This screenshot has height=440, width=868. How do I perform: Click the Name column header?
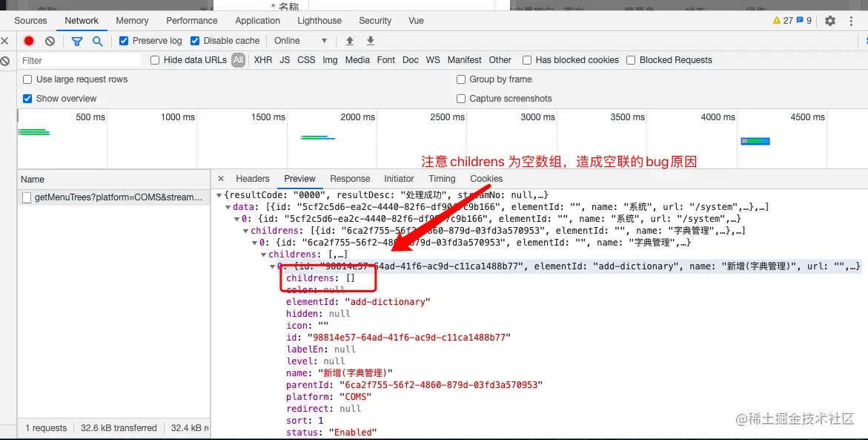point(113,179)
